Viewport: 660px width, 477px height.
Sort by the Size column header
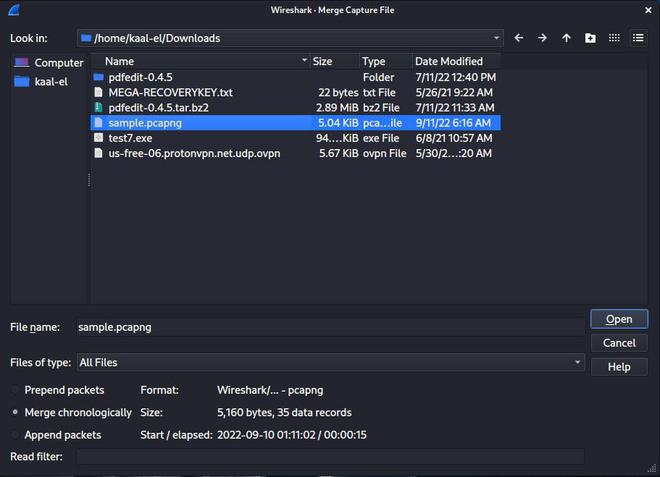[335, 61]
